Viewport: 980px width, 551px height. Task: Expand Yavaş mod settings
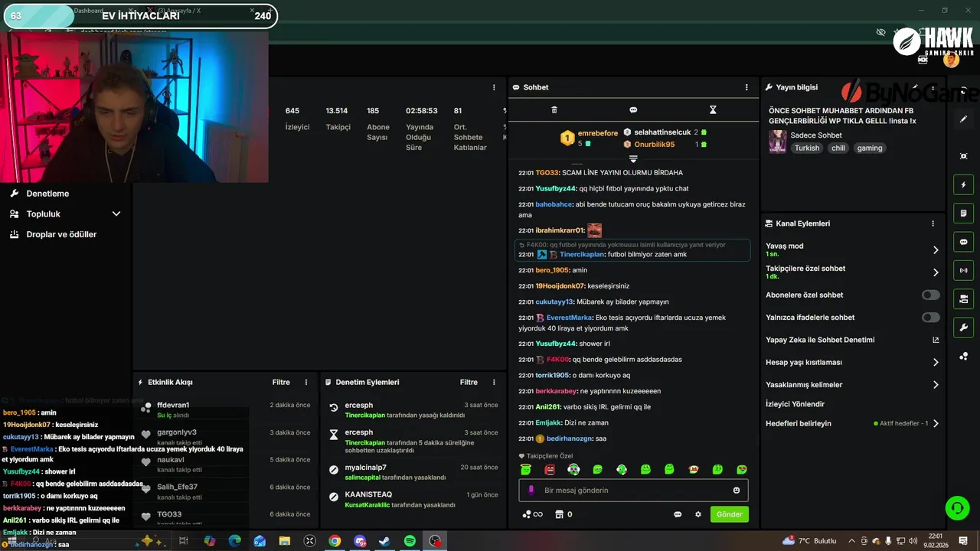click(x=936, y=249)
